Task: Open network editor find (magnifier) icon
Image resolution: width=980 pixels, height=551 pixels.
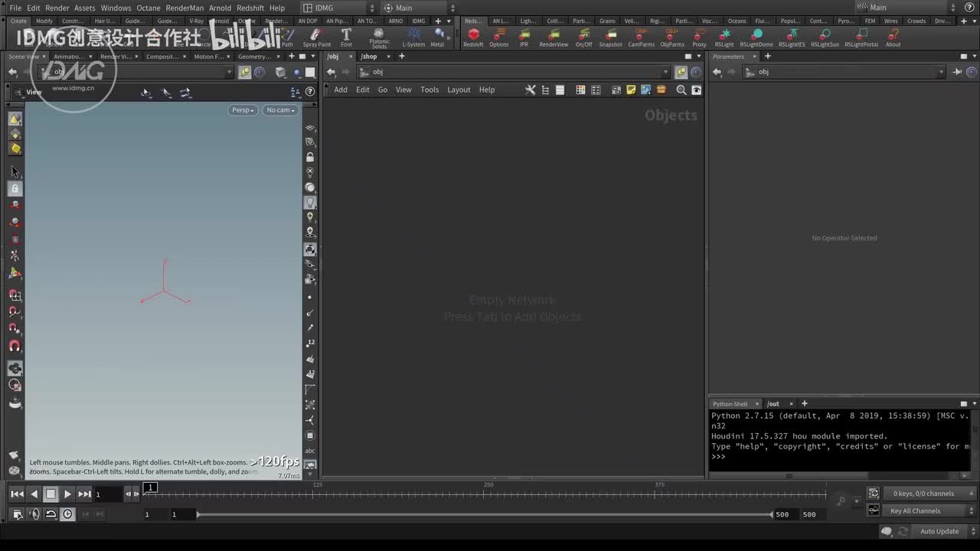Action: click(681, 90)
